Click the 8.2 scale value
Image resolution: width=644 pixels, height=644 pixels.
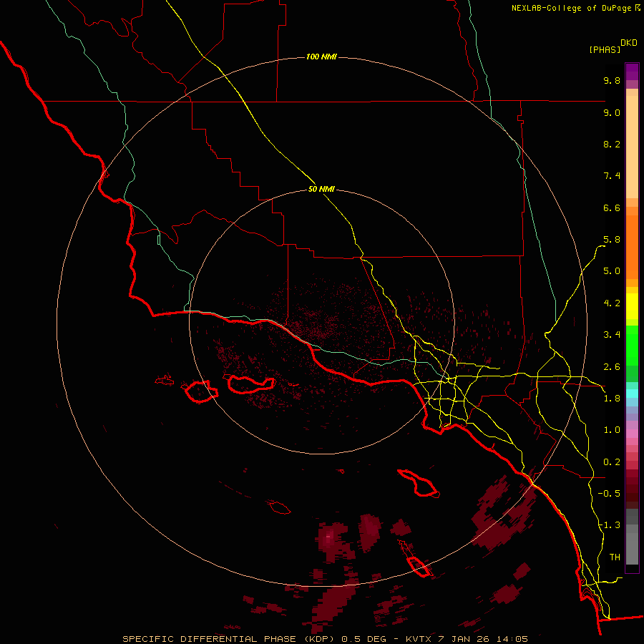point(612,144)
